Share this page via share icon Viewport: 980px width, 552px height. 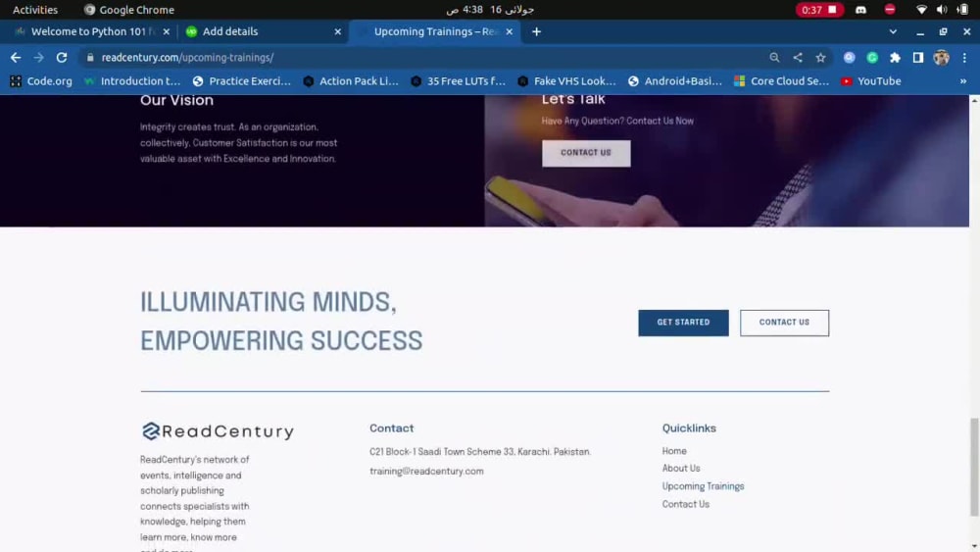pyautogui.click(x=798, y=58)
